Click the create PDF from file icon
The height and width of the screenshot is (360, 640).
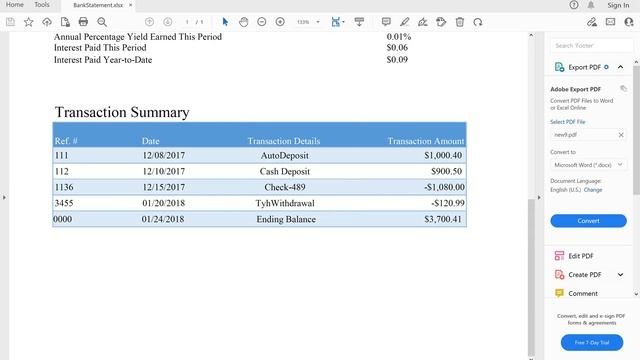(65, 22)
